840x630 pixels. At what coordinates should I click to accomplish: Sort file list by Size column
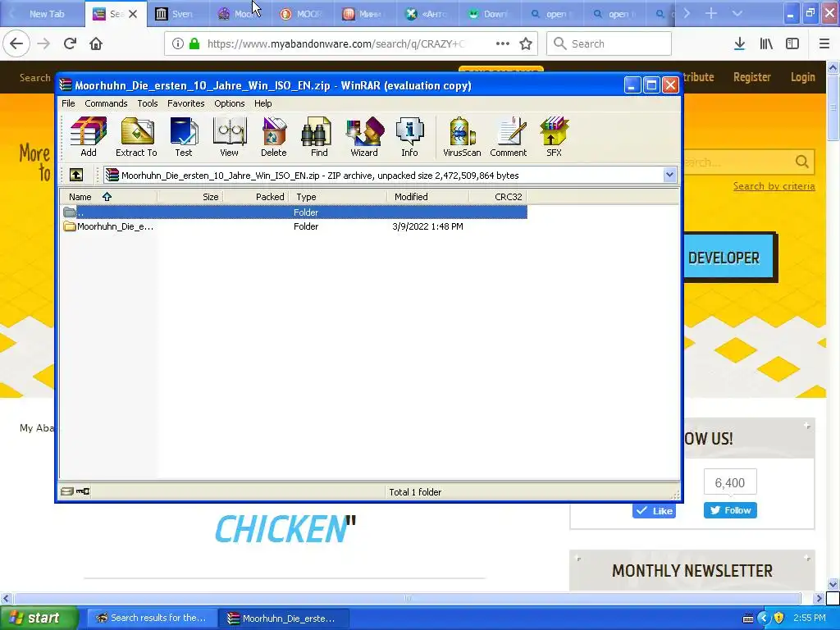190,197
